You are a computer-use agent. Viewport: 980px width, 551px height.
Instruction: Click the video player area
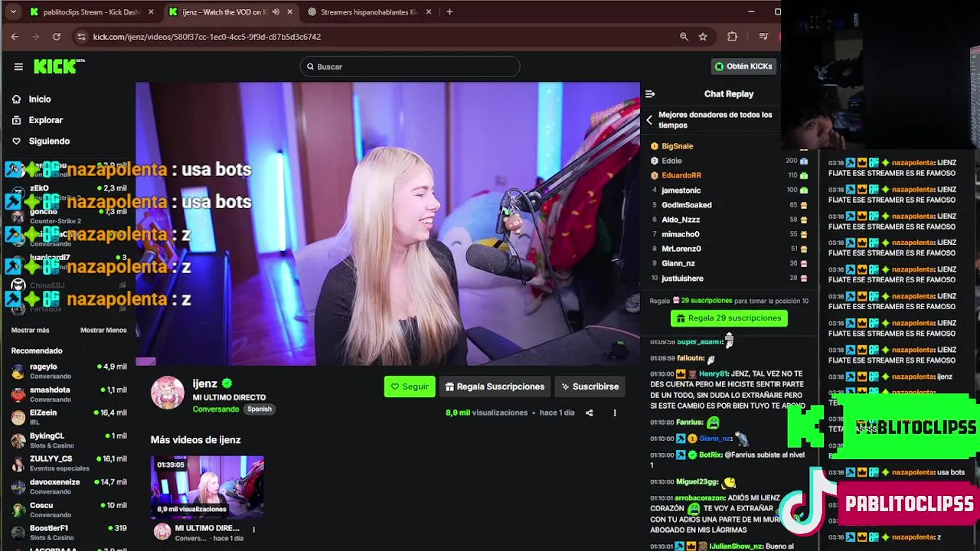coord(387,223)
